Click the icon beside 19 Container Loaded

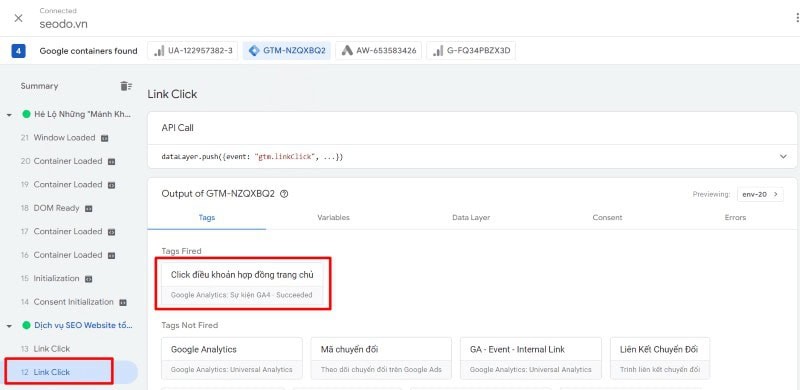pyautogui.click(x=111, y=185)
